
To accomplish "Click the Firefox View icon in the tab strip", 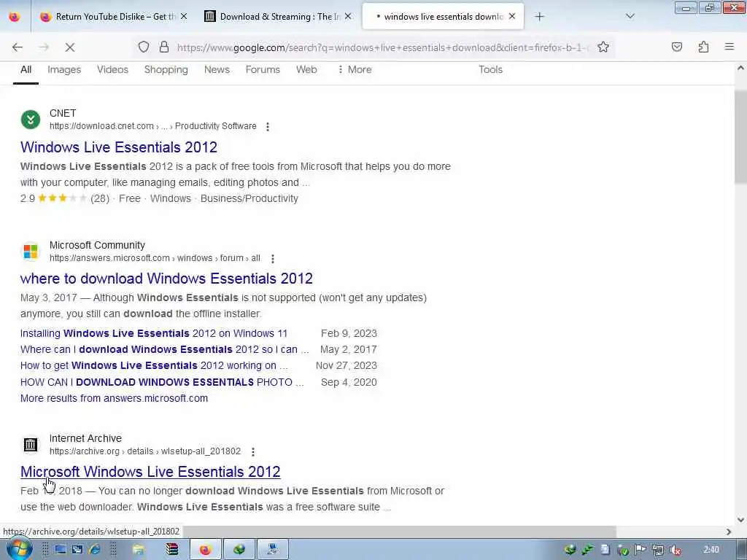I will tap(15, 17).
